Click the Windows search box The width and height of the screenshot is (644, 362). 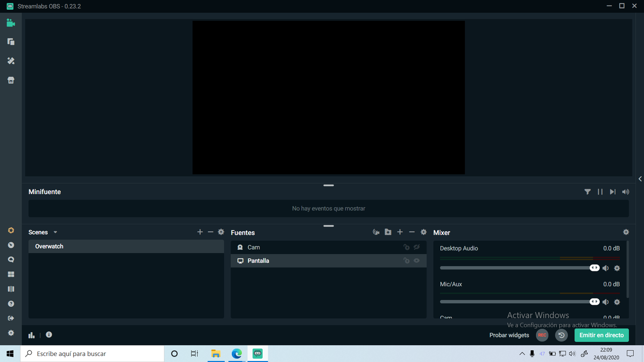coord(92,353)
